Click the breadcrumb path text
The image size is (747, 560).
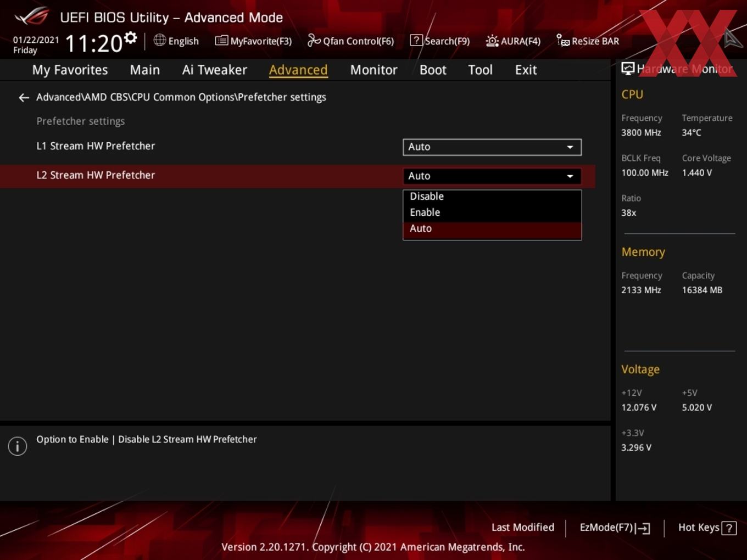[x=181, y=97]
